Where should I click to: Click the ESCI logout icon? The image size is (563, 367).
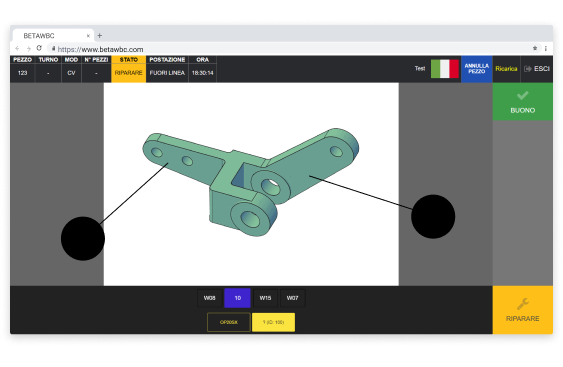(x=527, y=69)
